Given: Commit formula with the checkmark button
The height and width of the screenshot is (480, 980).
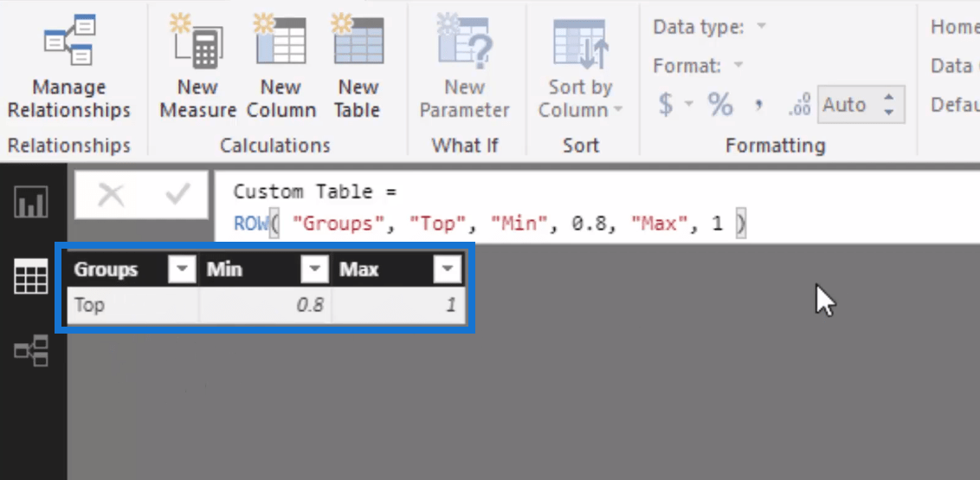Looking at the screenshot, I should click(177, 195).
